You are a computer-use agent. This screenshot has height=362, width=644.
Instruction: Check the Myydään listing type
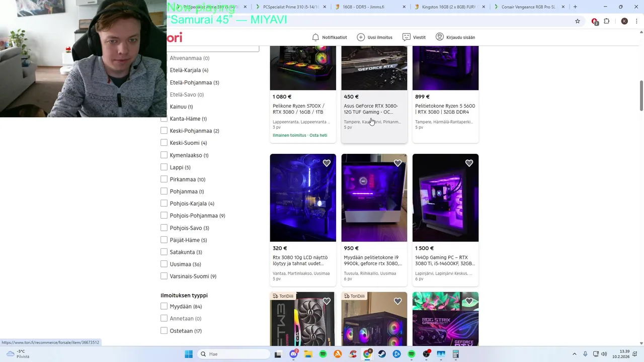pos(164,306)
